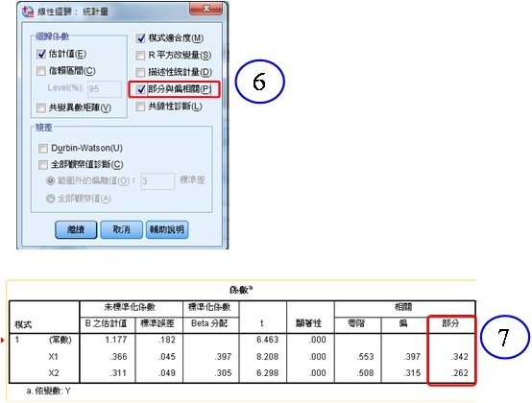
Task: Enable 共線性診斷(L) checkbox
Action: [x=140, y=107]
